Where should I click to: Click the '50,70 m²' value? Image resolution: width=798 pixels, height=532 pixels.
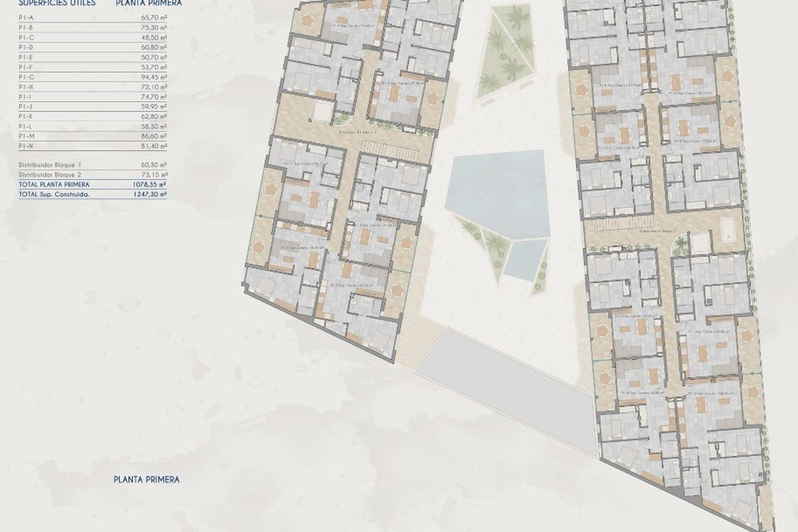(x=154, y=59)
